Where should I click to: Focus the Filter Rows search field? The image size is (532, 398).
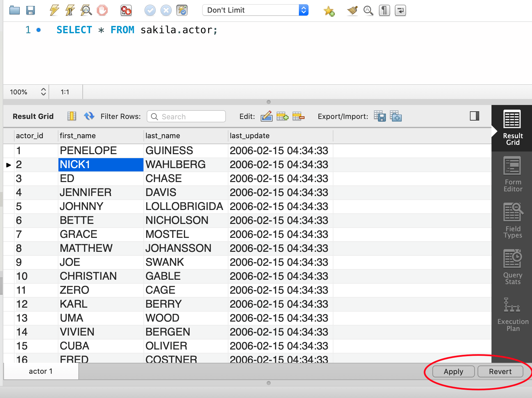click(x=186, y=116)
